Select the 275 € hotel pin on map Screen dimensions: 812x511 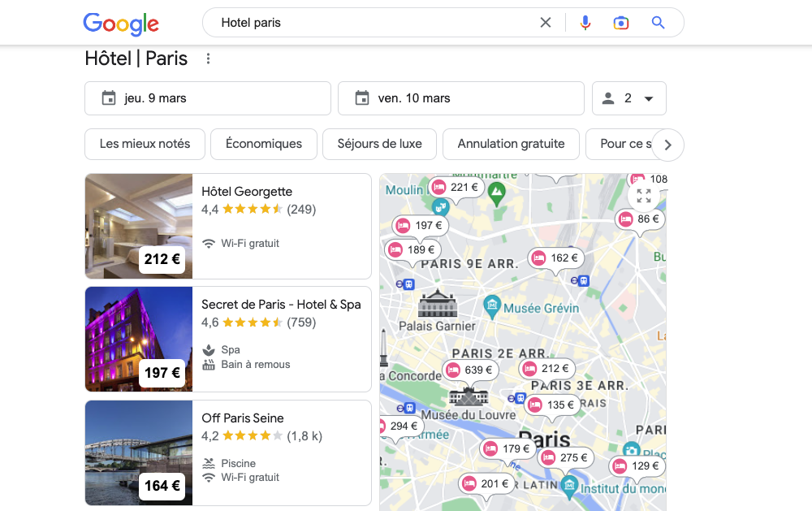coord(565,457)
